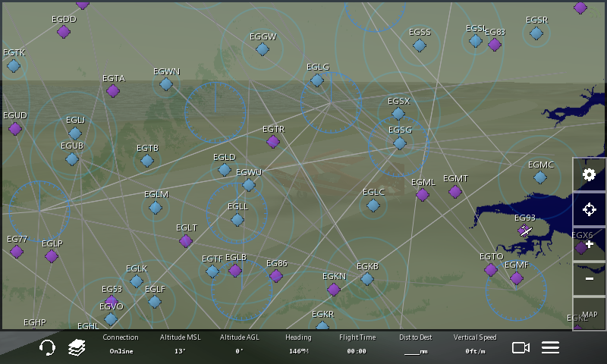The height and width of the screenshot is (364, 607).
Task: Select EGTK airport marker
Action: click(x=14, y=66)
